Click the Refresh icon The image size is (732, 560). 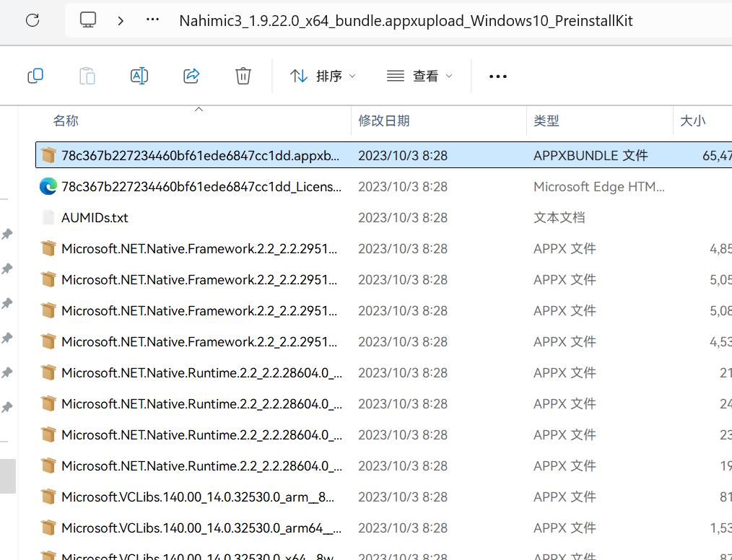coord(32,20)
